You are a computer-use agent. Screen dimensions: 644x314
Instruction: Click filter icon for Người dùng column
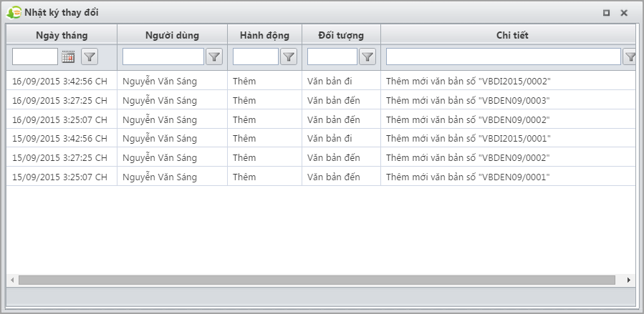point(214,57)
